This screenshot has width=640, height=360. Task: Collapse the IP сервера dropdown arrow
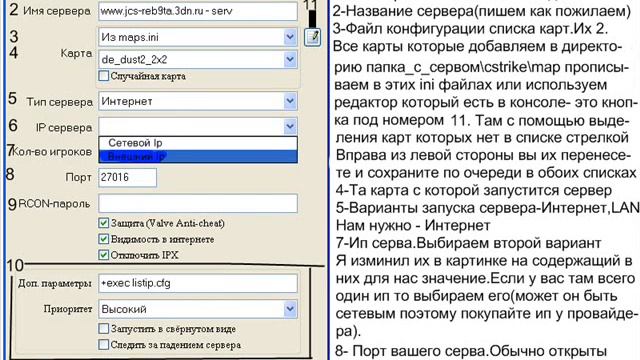[290, 126]
